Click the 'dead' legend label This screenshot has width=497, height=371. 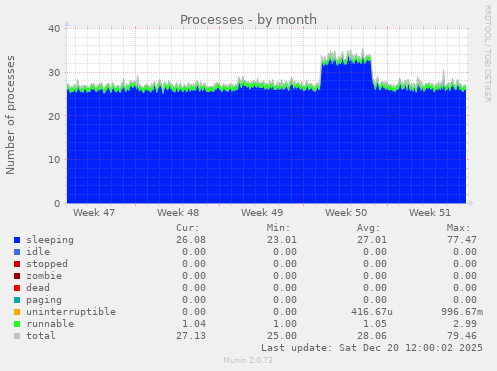(x=38, y=288)
